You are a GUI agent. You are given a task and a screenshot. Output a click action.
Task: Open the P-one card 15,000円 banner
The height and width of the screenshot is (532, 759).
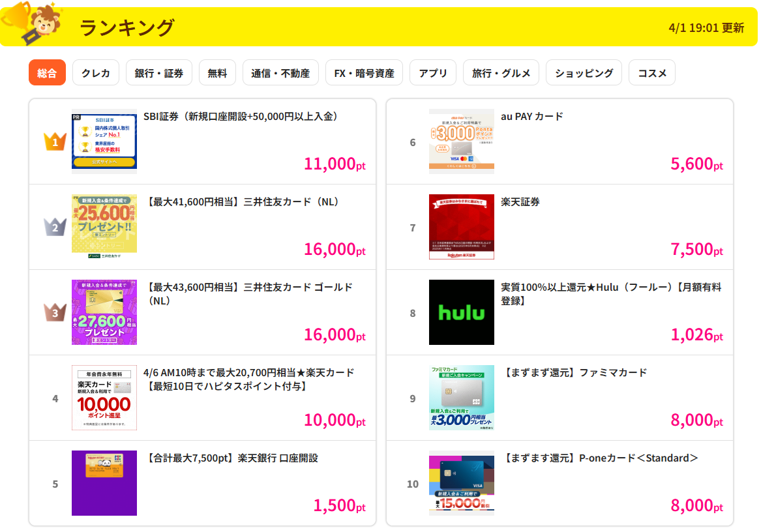461,483
